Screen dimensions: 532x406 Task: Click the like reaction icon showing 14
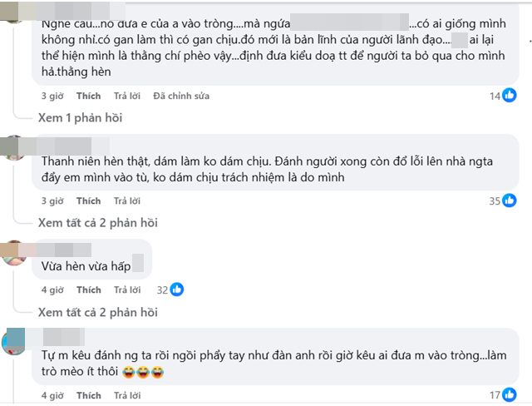coord(510,96)
